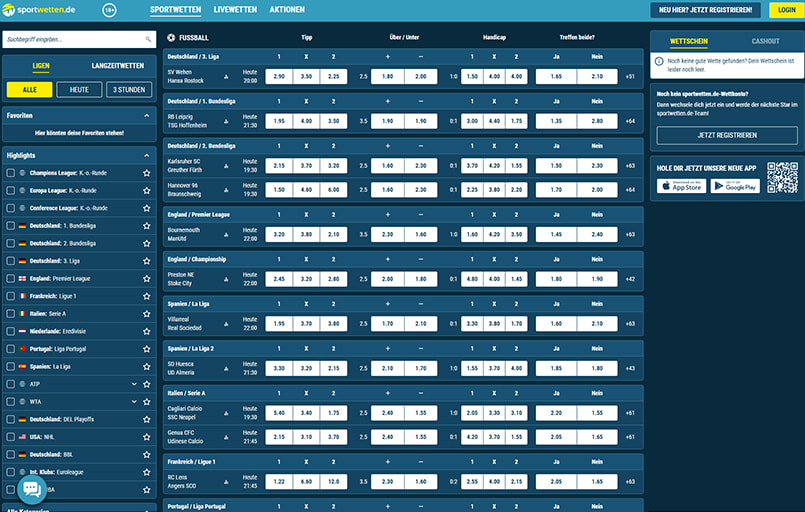Click the app QR code
This screenshot has width=805, height=512.
point(782,178)
